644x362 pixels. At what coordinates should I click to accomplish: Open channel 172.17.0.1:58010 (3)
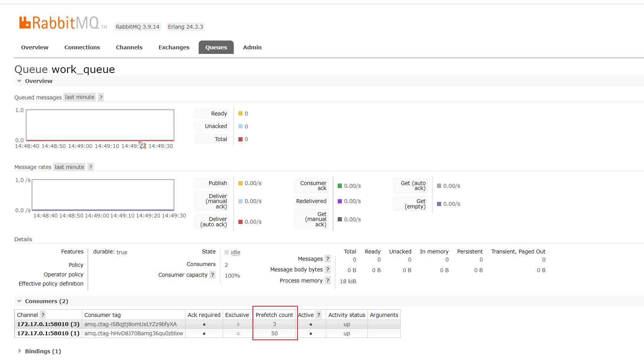pyautogui.click(x=48, y=324)
